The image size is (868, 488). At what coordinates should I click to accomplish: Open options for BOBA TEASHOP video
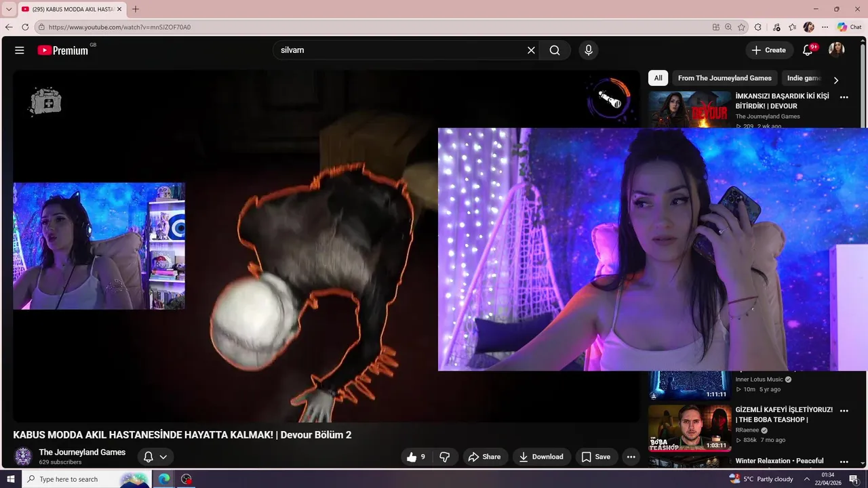point(844,411)
